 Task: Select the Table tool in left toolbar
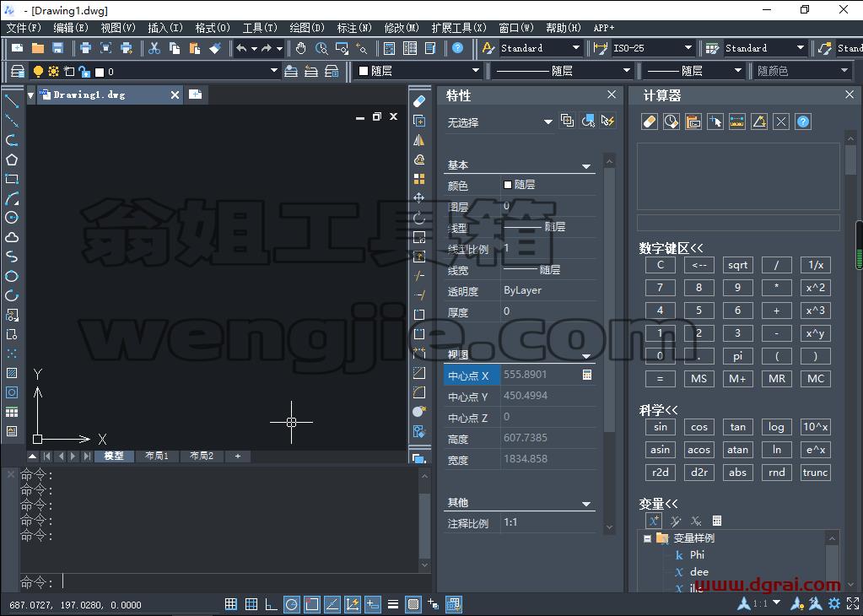[x=12, y=412]
